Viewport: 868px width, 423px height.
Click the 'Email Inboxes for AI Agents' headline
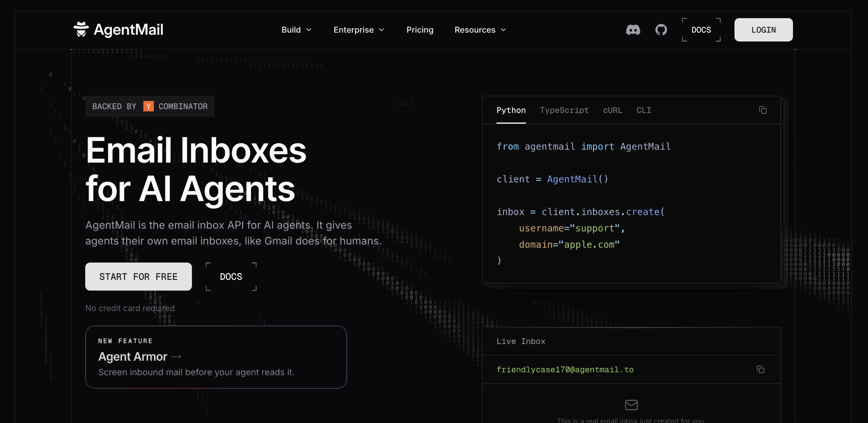196,169
